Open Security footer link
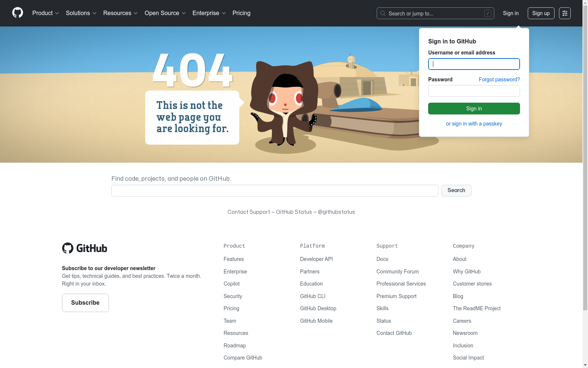Viewport: 588px width, 368px height. [x=233, y=296]
